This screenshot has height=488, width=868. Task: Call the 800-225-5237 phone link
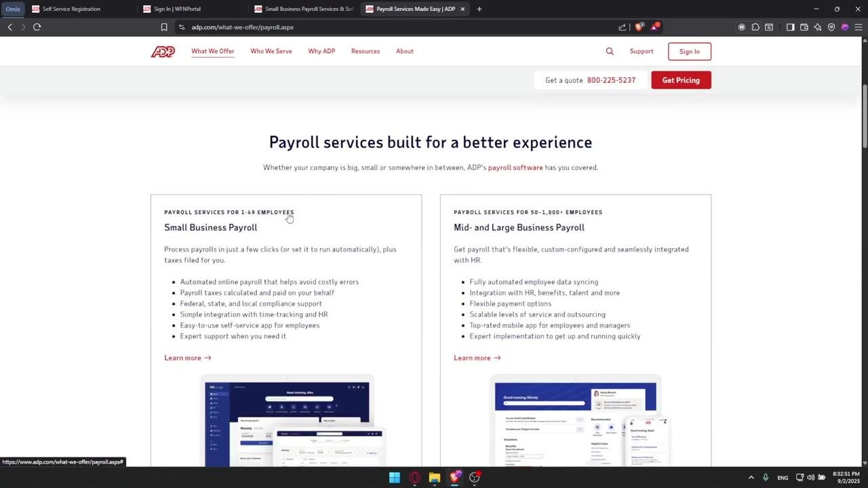tap(611, 80)
